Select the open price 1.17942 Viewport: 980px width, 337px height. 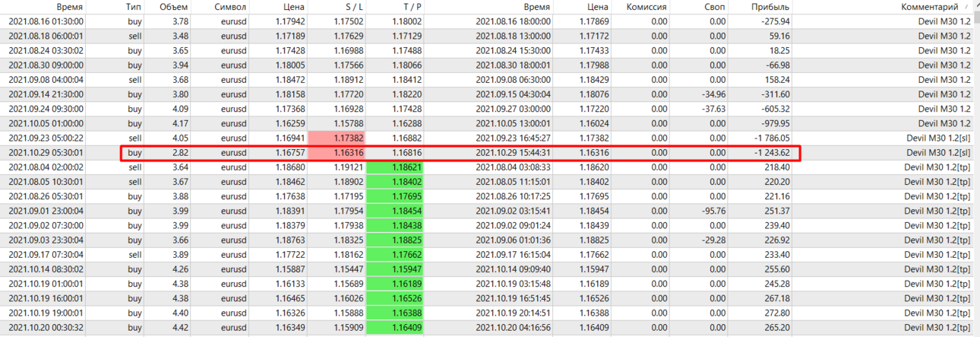pyautogui.click(x=289, y=22)
